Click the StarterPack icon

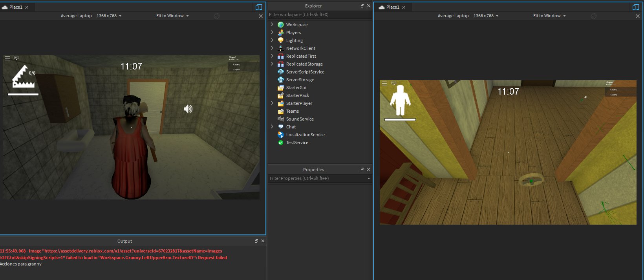[281, 95]
